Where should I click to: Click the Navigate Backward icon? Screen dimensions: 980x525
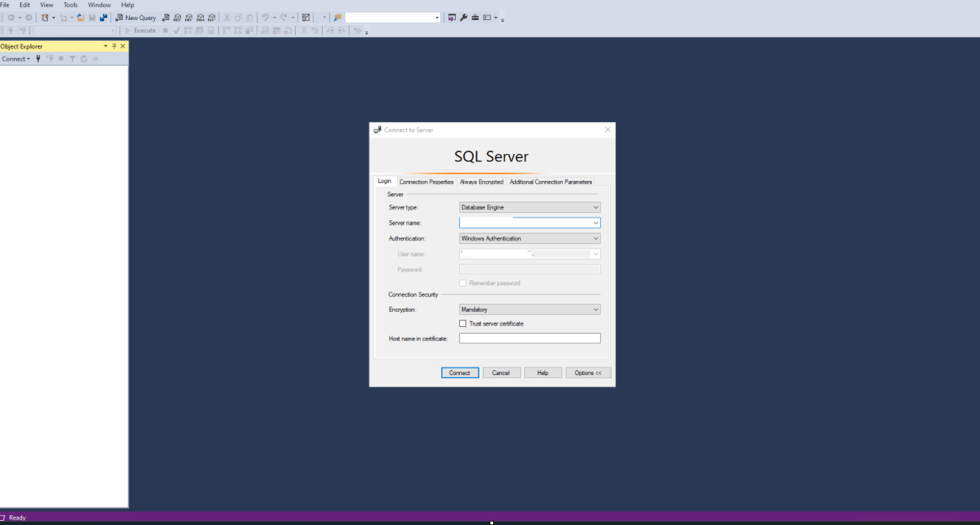pos(11,17)
